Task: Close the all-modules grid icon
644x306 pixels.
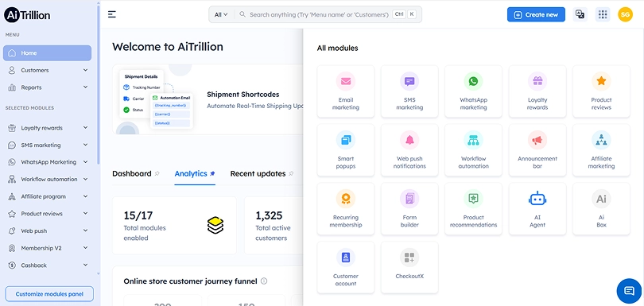Action: (x=603, y=14)
